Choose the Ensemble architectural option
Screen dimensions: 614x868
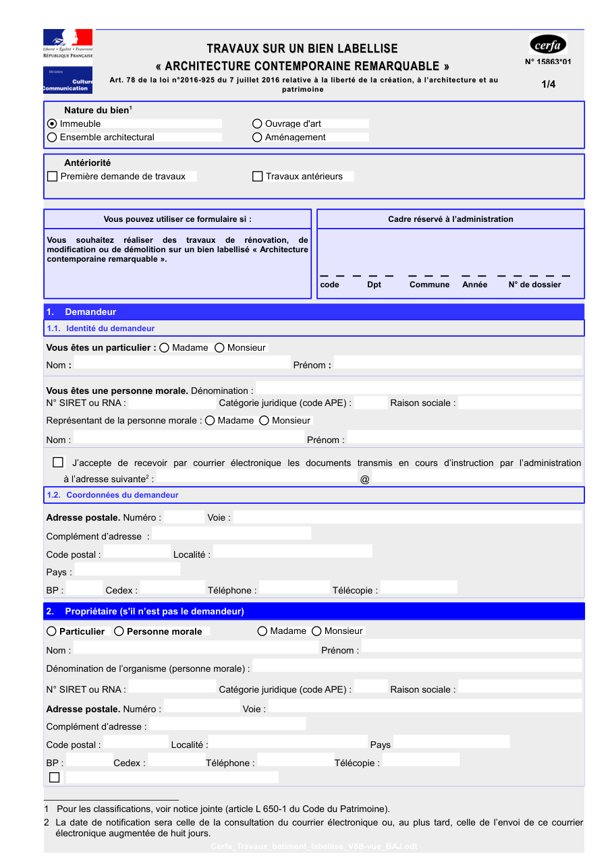[52, 137]
